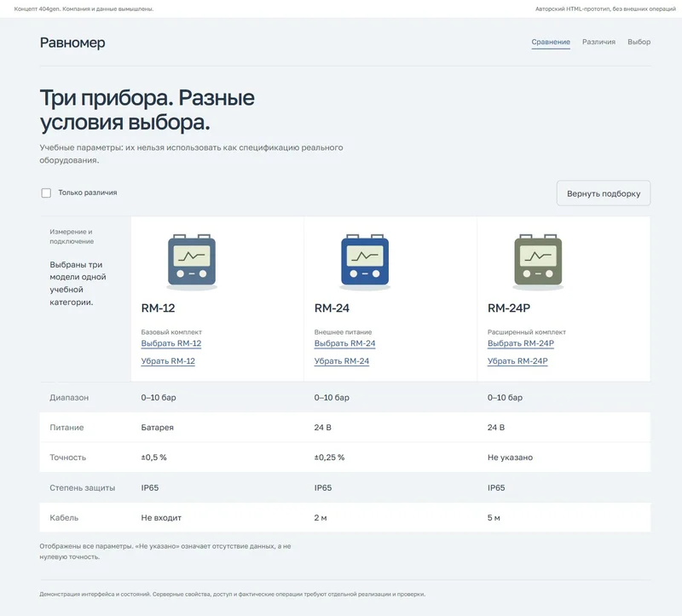
Task: Click the «5 м» cable value
Action: tap(494, 518)
